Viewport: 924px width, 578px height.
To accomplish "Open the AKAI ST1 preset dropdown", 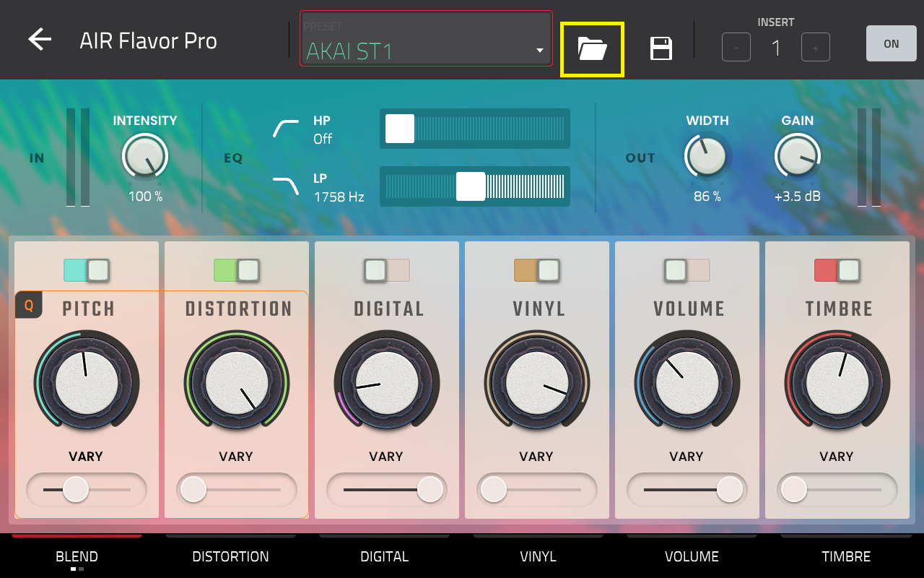I will 427,39.
